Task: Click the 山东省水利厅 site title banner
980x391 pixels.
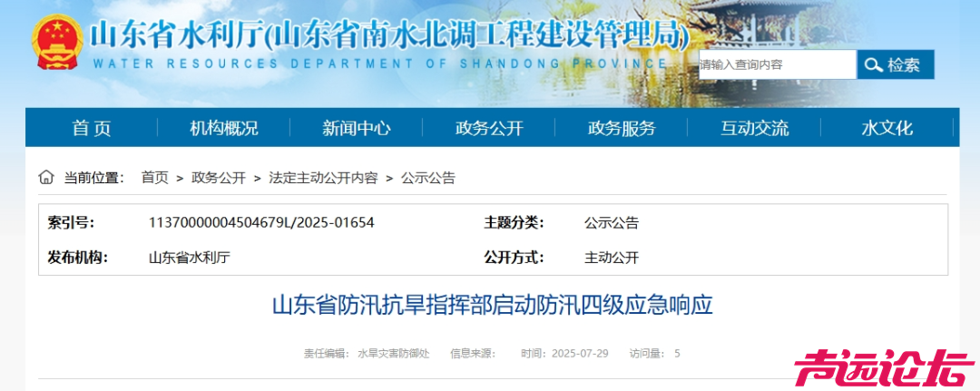Action: [388, 35]
